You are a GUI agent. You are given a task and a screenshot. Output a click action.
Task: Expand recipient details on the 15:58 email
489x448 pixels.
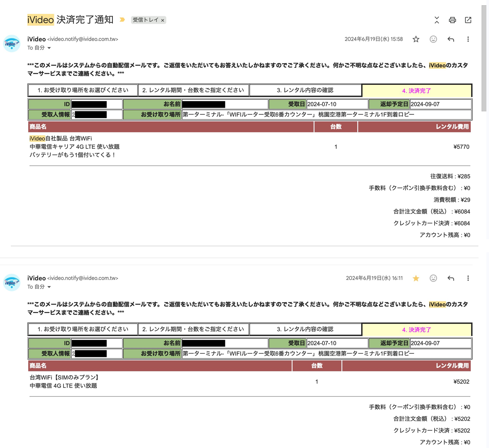pyautogui.click(x=49, y=48)
